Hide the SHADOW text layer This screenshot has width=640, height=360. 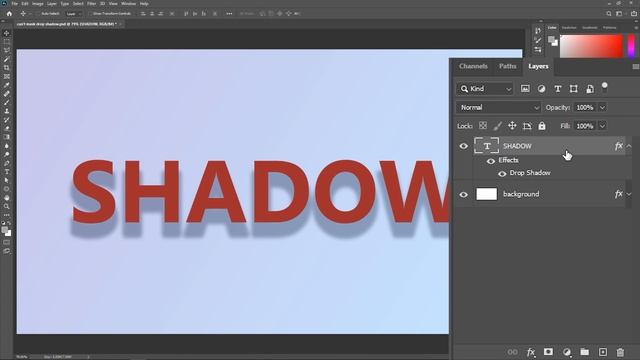(x=464, y=146)
